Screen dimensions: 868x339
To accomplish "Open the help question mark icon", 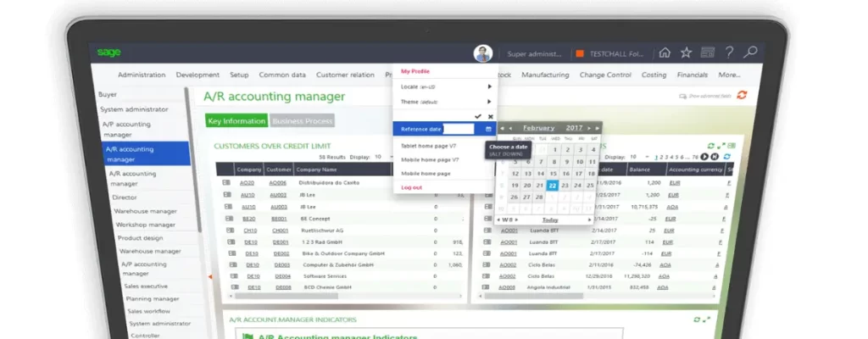I will pos(729,53).
